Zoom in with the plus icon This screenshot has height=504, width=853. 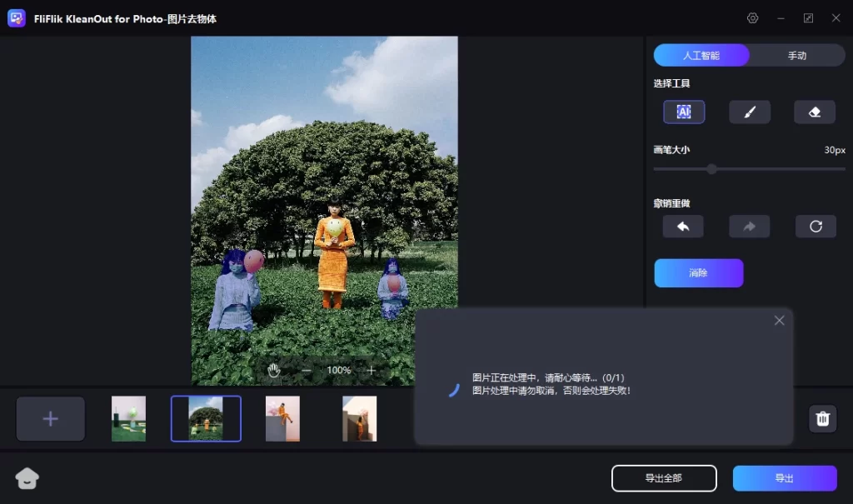(372, 370)
